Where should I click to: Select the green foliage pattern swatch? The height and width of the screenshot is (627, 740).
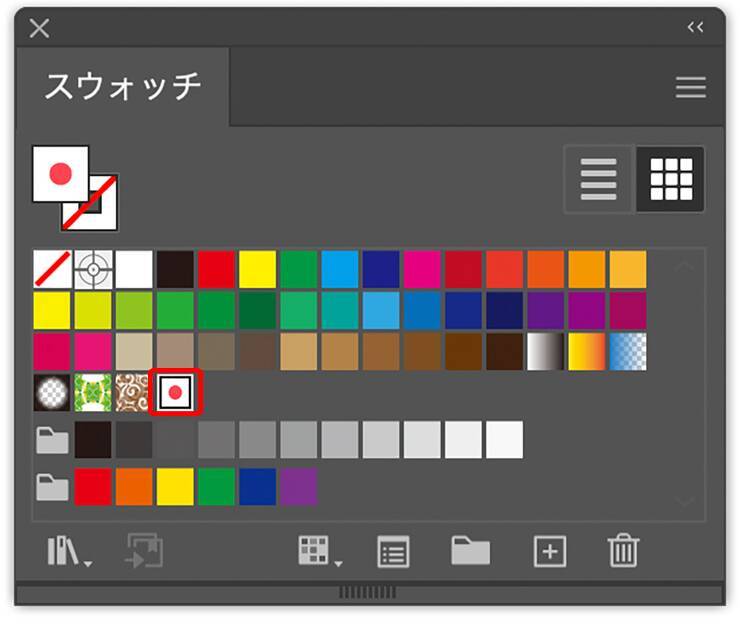pos(93,393)
